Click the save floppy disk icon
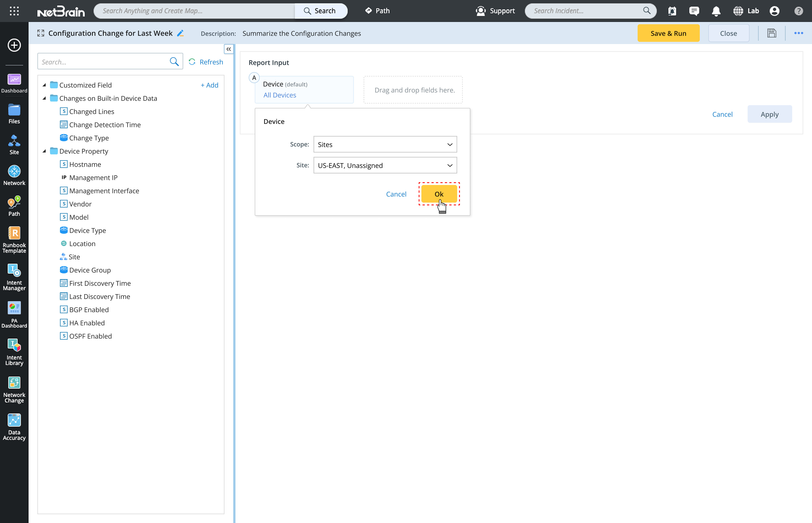The width and height of the screenshot is (812, 523). [x=772, y=33]
